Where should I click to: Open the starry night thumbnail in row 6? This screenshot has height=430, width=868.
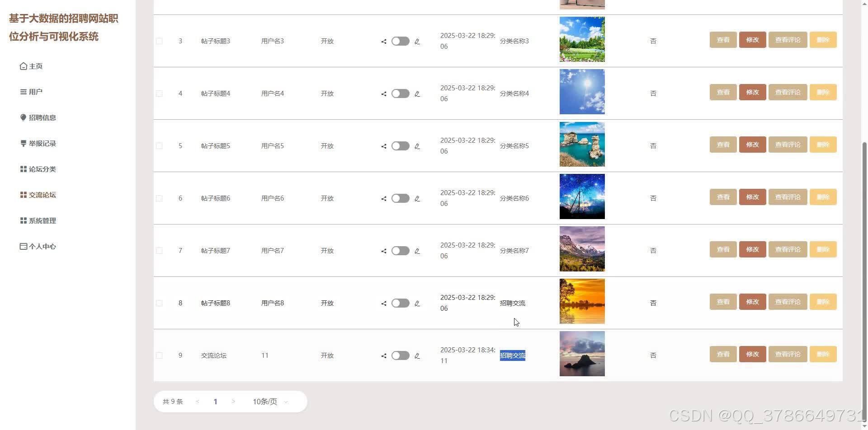(582, 196)
